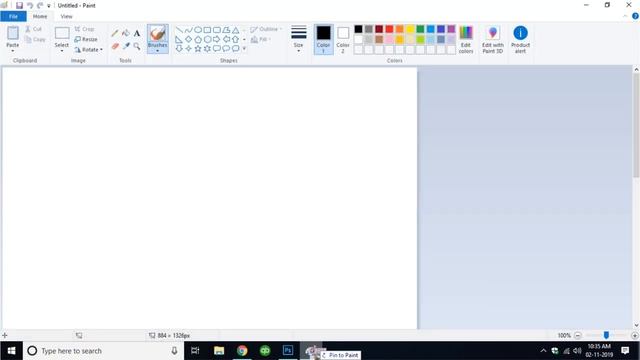The width and height of the screenshot is (640, 360).
Task: Open Paint Help question mark icon
Action: point(635,16)
